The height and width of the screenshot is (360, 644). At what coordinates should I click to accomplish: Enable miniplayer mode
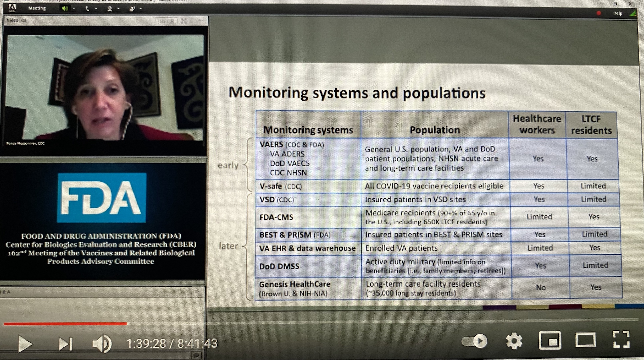550,341
